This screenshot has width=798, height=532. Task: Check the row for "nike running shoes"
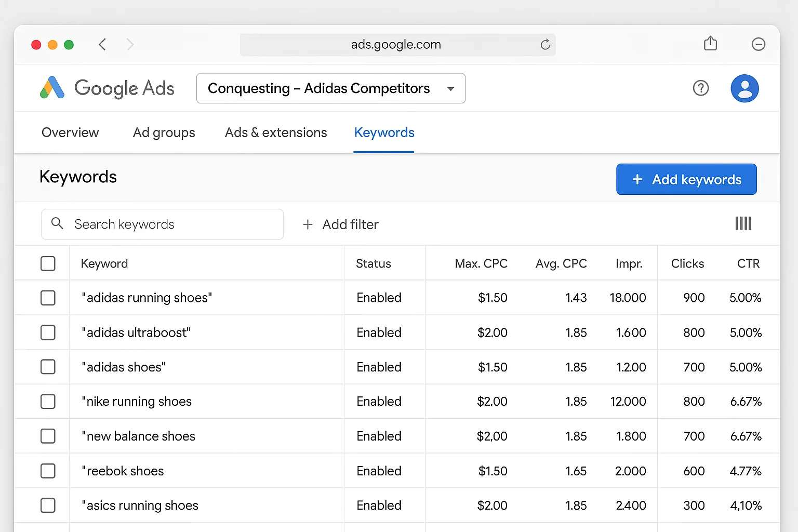[x=48, y=401]
